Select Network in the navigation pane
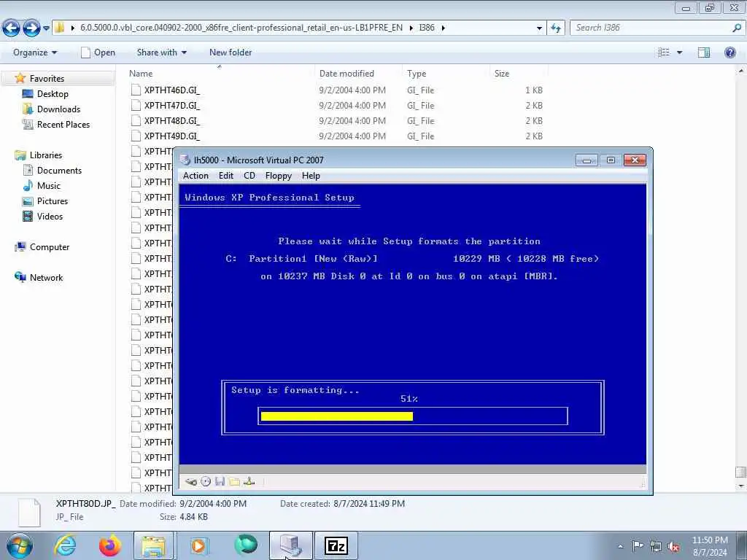 click(x=46, y=277)
